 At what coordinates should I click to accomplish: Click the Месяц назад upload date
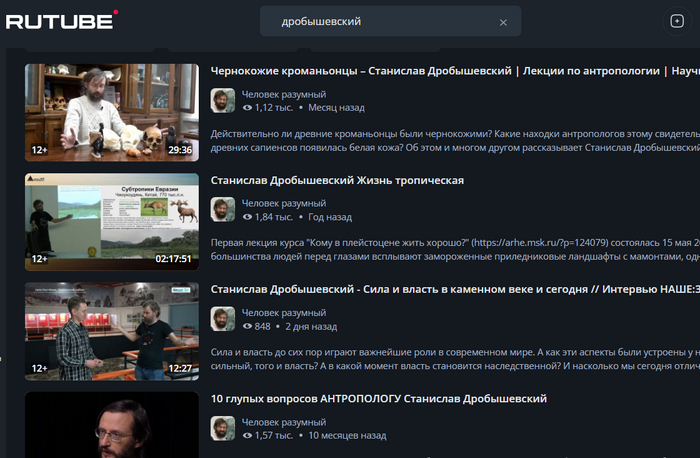point(336,108)
